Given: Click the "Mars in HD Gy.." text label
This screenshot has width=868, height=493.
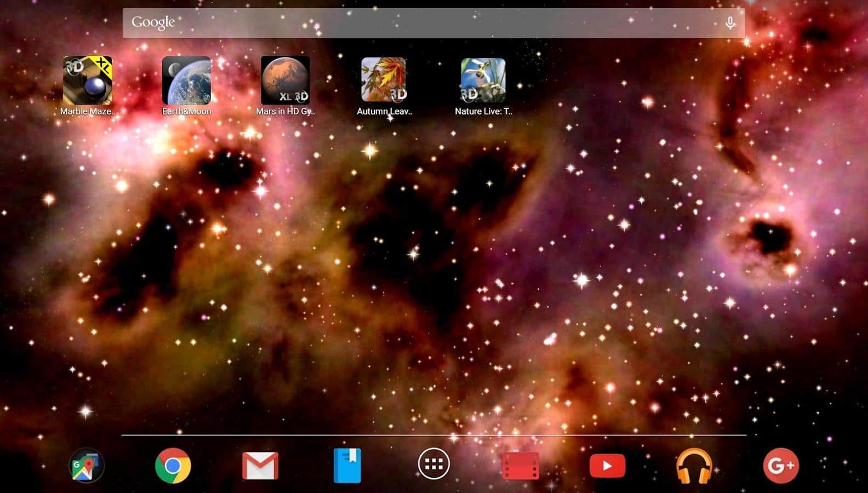Looking at the screenshot, I should [285, 111].
